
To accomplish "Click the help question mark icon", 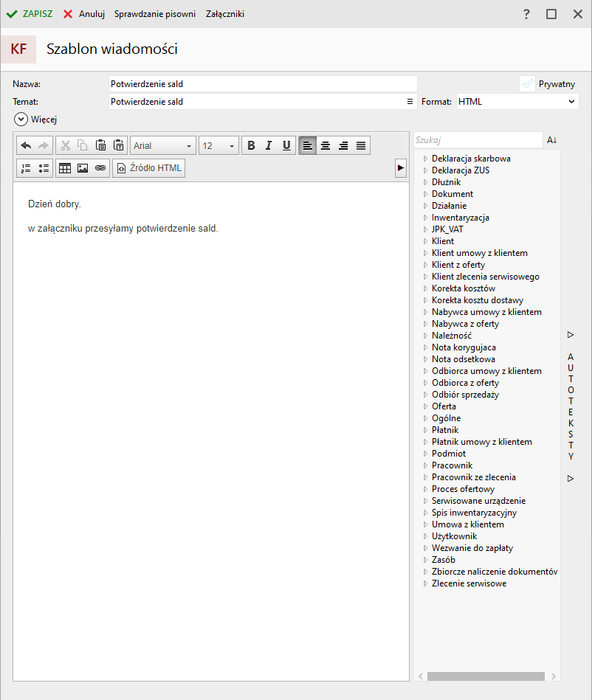I will tap(526, 14).
